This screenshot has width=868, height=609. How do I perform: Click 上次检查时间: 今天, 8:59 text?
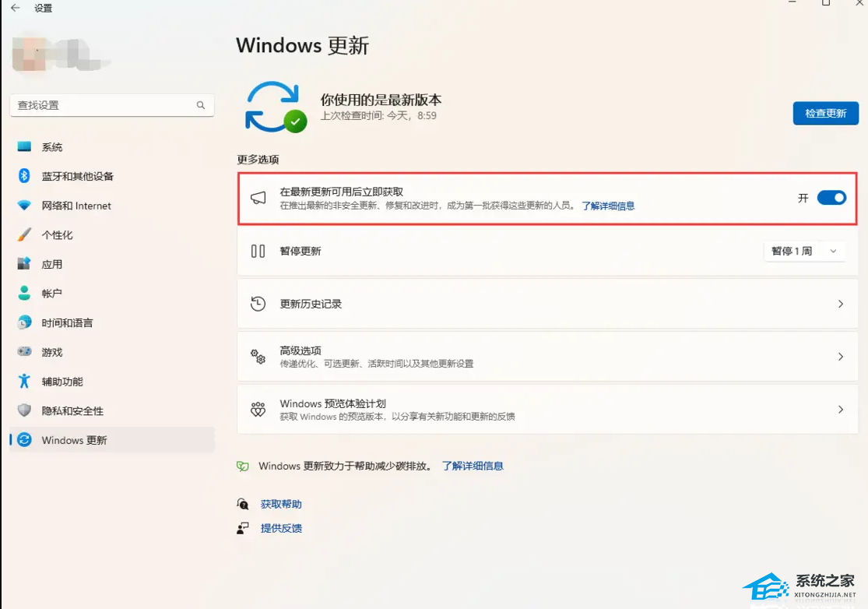[x=378, y=116]
